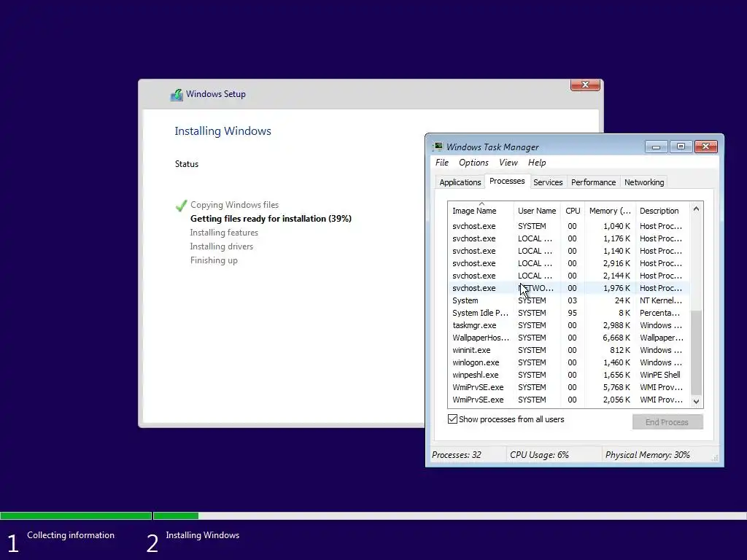Select svchost.exe row with 1,140 K memory
Image resolution: width=747 pixels, height=560 pixels.
[569, 251]
